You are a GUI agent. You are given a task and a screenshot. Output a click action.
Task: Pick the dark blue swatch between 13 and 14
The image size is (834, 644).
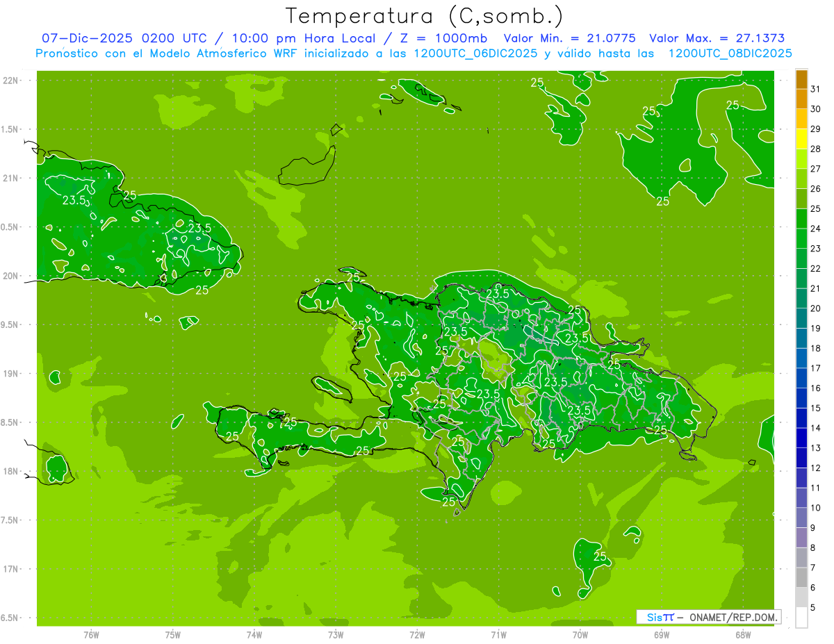(801, 438)
